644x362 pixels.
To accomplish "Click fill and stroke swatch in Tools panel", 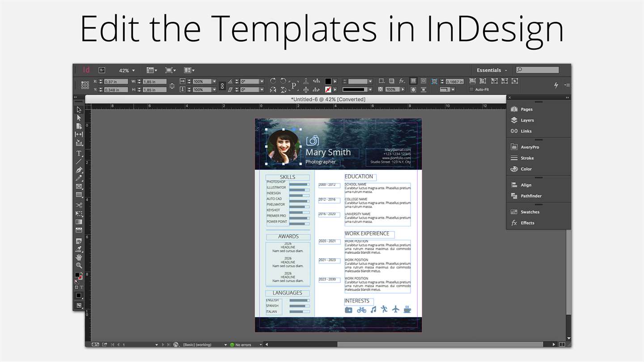I will (79, 277).
